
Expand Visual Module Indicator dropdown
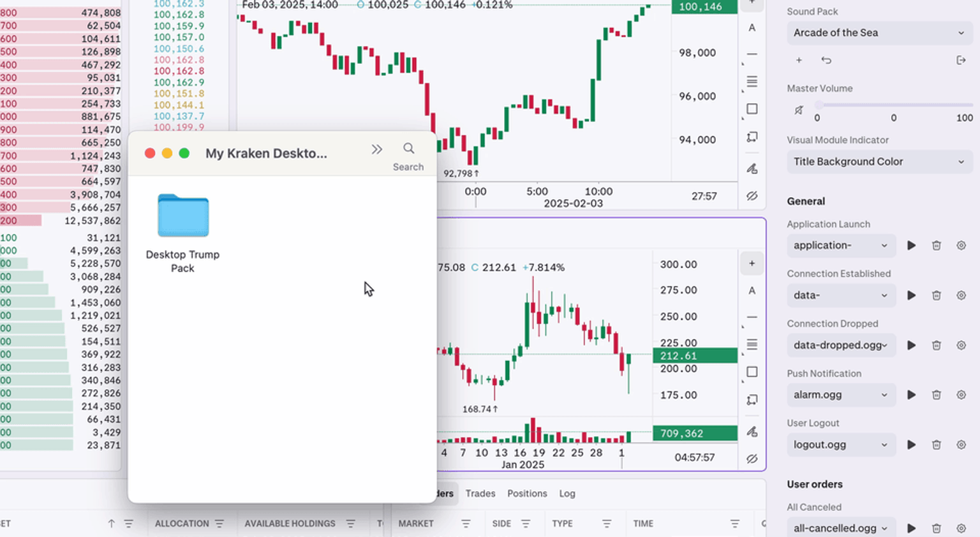tap(879, 161)
